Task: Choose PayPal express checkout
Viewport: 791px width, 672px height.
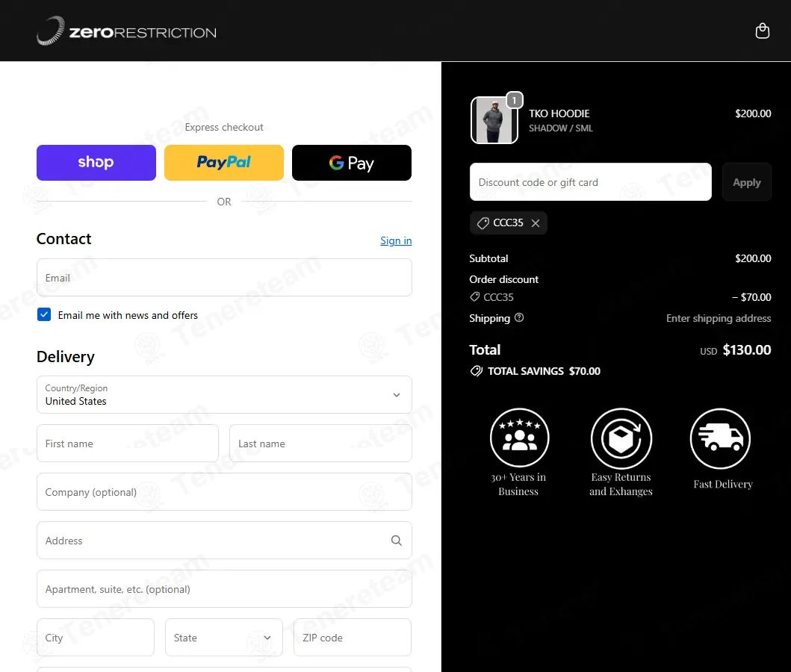Action: [224, 162]
